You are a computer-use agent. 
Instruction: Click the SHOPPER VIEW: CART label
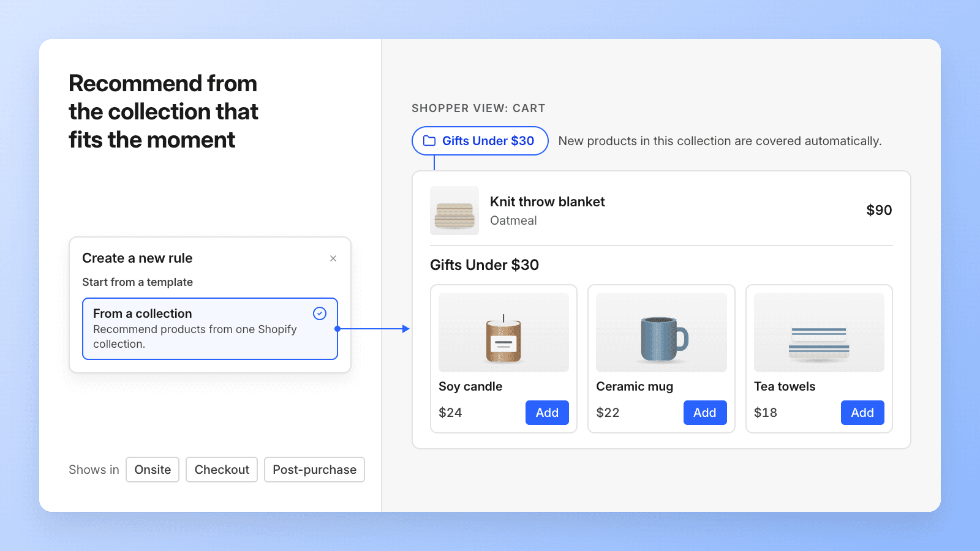pos(478,108)
